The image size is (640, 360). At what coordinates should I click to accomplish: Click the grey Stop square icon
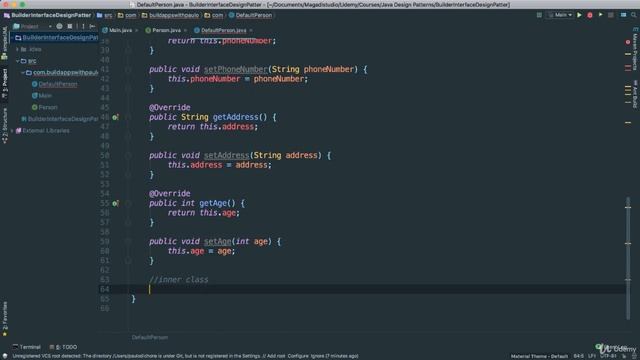[611, 15]
